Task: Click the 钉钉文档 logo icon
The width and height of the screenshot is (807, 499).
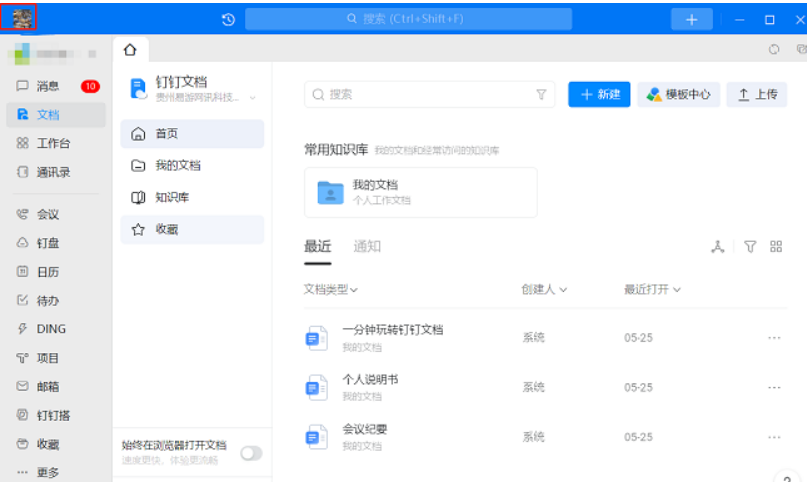Action: (x=138, y=88)
